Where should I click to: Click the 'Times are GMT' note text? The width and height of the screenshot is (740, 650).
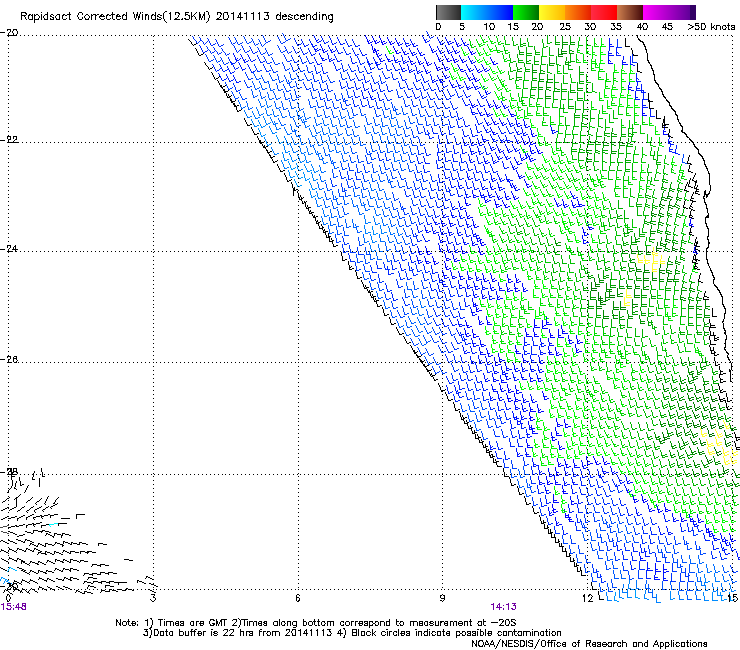191,623
